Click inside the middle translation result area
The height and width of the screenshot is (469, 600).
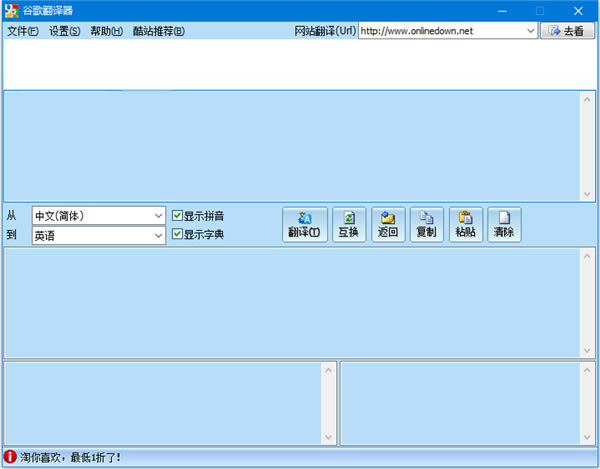click(292, 303)
